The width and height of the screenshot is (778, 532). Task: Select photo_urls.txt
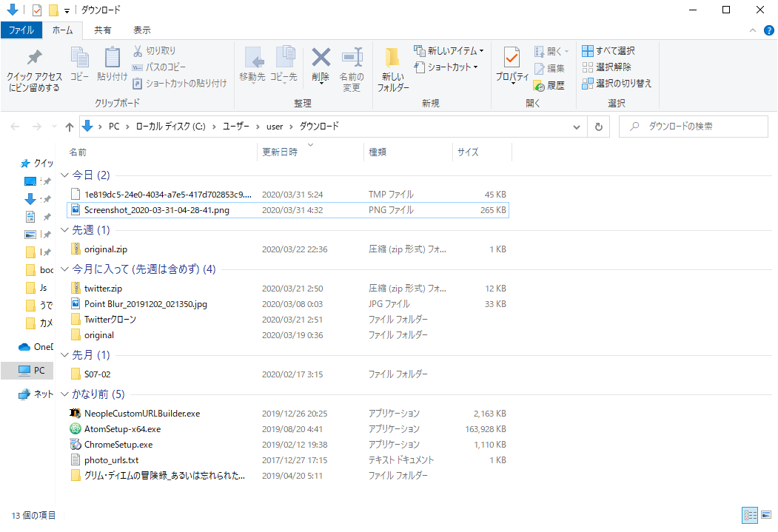coord(288,460)
